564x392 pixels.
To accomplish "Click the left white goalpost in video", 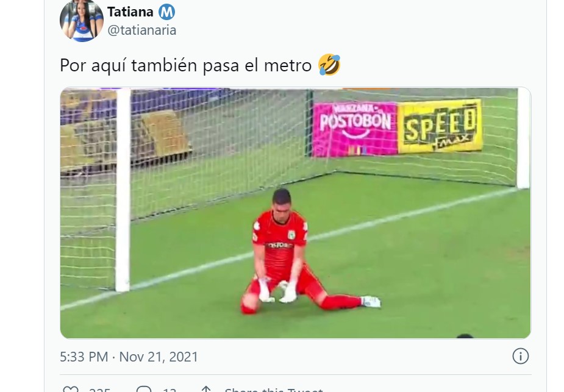I will [x=123, y=190].
